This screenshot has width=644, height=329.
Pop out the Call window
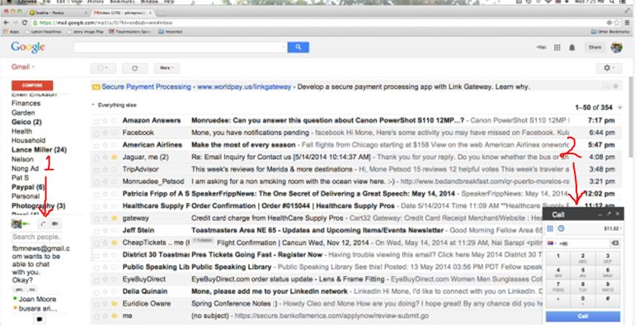[x=609, y=214]
